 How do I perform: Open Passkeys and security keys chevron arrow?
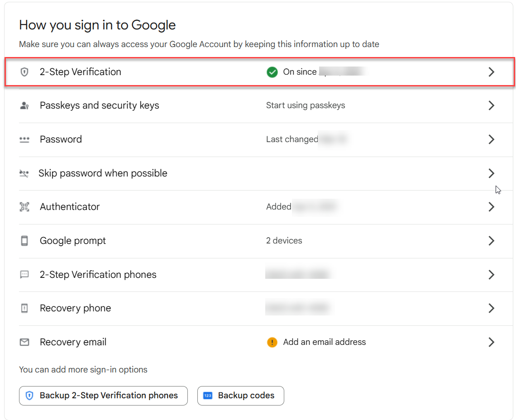[492, 105]
